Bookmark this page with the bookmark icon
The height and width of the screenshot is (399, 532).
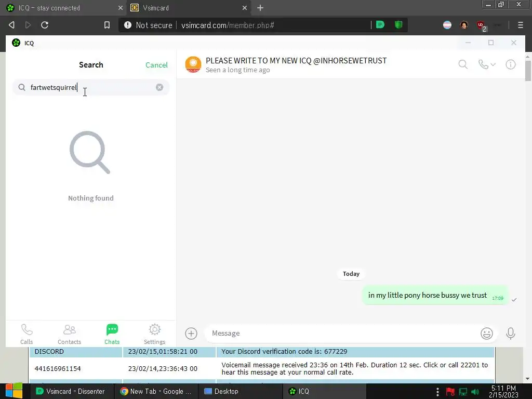tap(107, 25)
